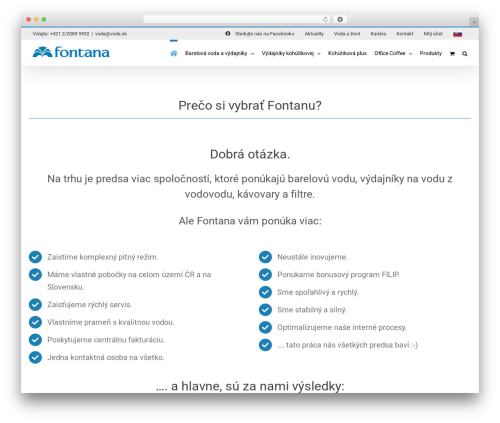Image resolution: width=500 pixels, height=423 pixels.
Task: Open Aktuality in the top bar
Action: (314, 34)
